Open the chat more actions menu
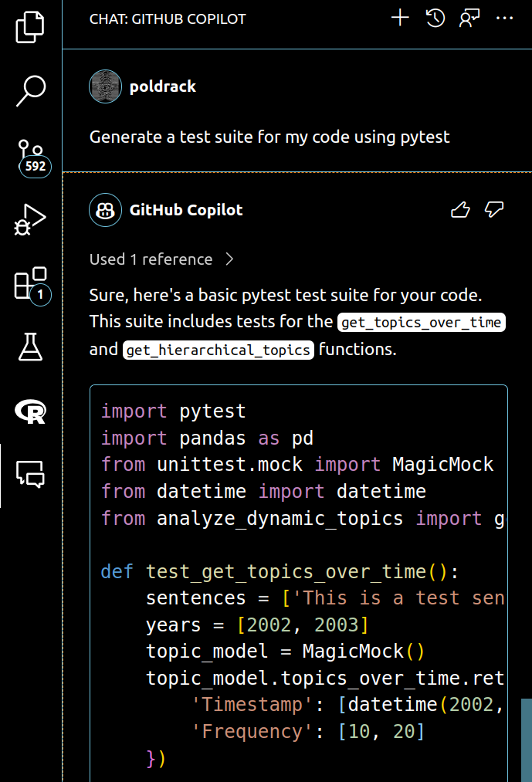 click(x=504, y=19)
